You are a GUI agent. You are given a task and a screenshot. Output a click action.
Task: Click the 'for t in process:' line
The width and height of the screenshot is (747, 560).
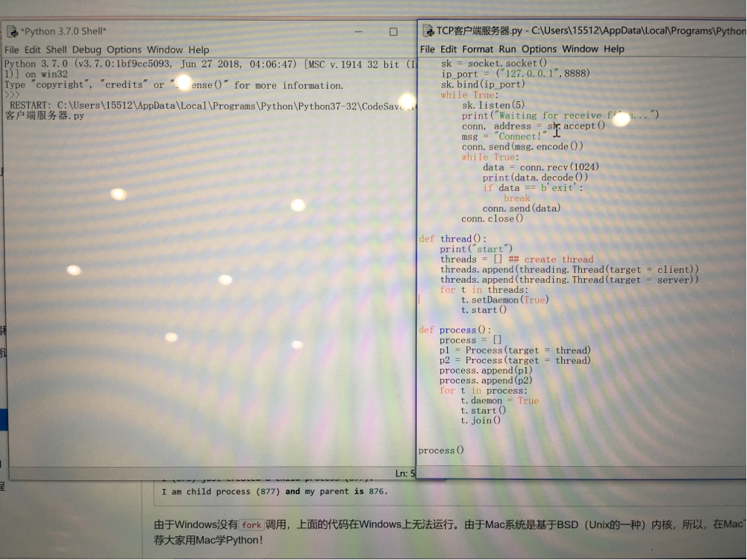pyautogui.click(x=484, y=391)
